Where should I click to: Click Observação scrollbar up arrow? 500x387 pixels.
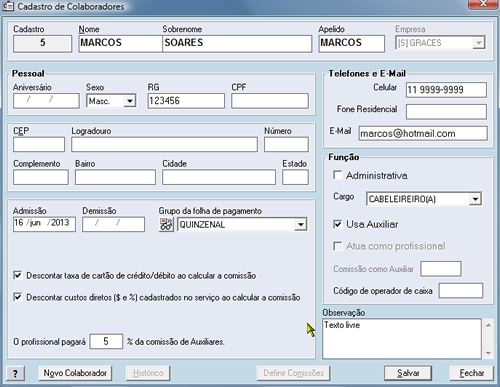(488, 325)
